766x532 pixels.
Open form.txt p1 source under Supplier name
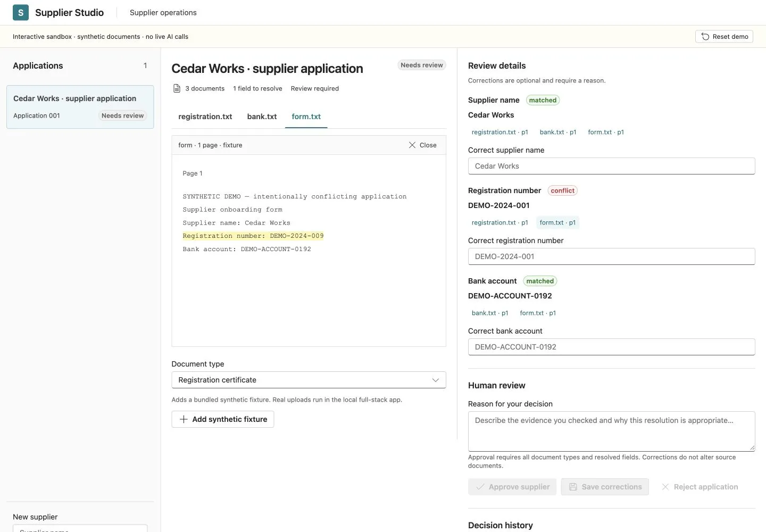click(606, 132)
